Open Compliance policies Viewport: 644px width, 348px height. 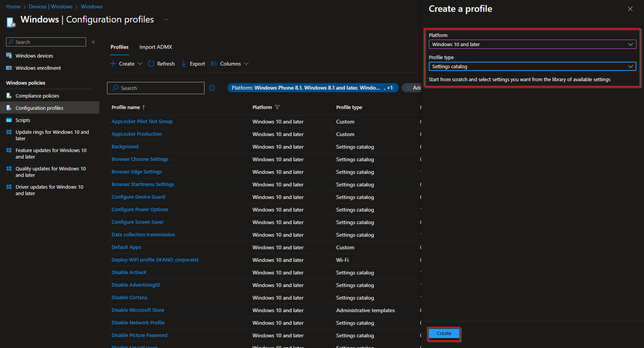coord(37,96)
